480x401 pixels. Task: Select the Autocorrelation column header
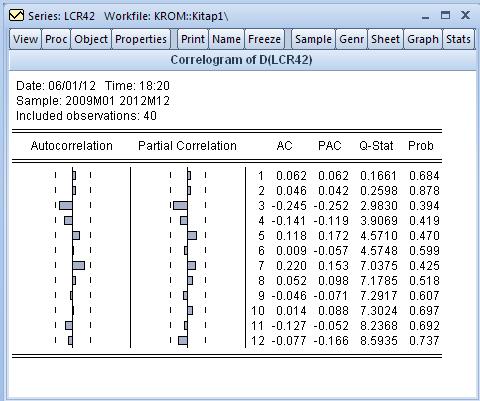click(72, 146)
